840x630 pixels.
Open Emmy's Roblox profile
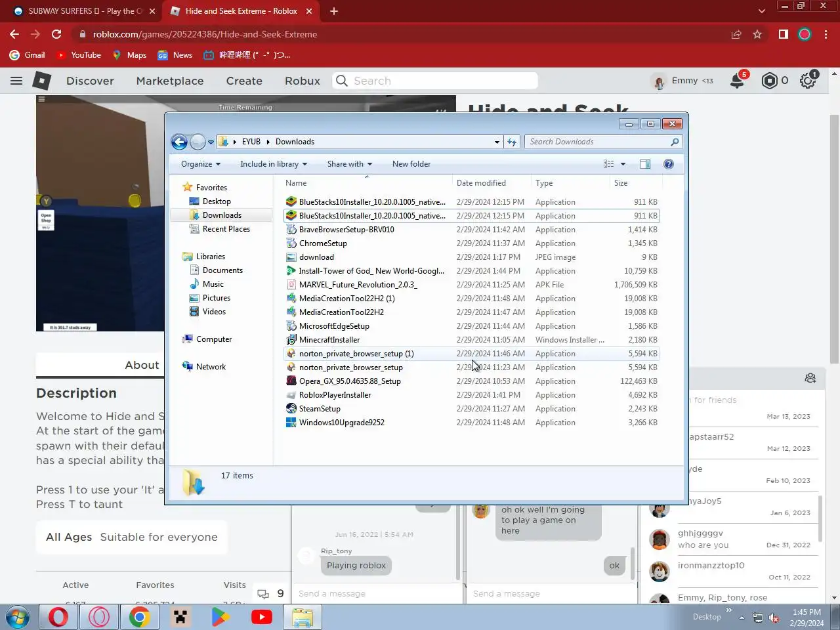[x=682, y=81]
